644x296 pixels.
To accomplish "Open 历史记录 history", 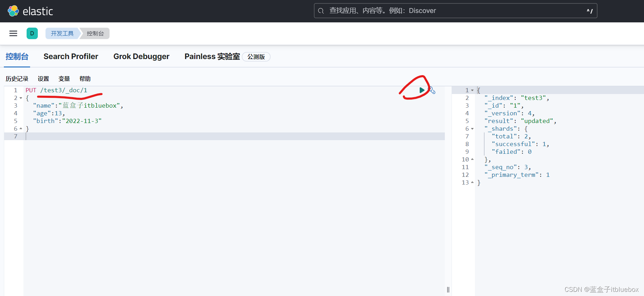I will pyautogui.click(x=17, y=79).
